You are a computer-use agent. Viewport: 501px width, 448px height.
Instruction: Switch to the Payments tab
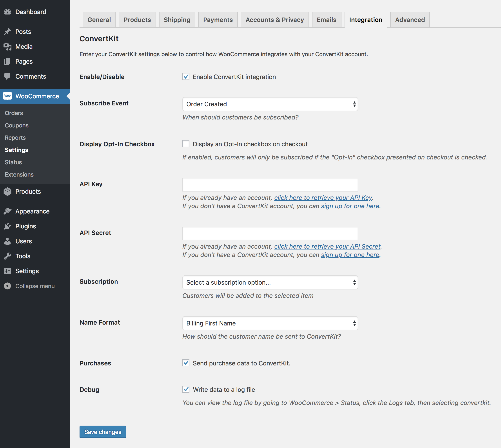[218, 20]
